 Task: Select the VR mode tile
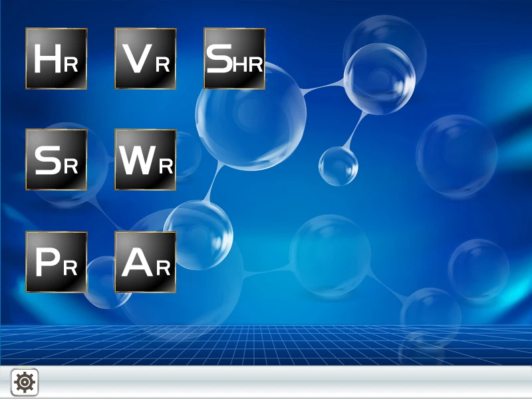pos(146,59)
